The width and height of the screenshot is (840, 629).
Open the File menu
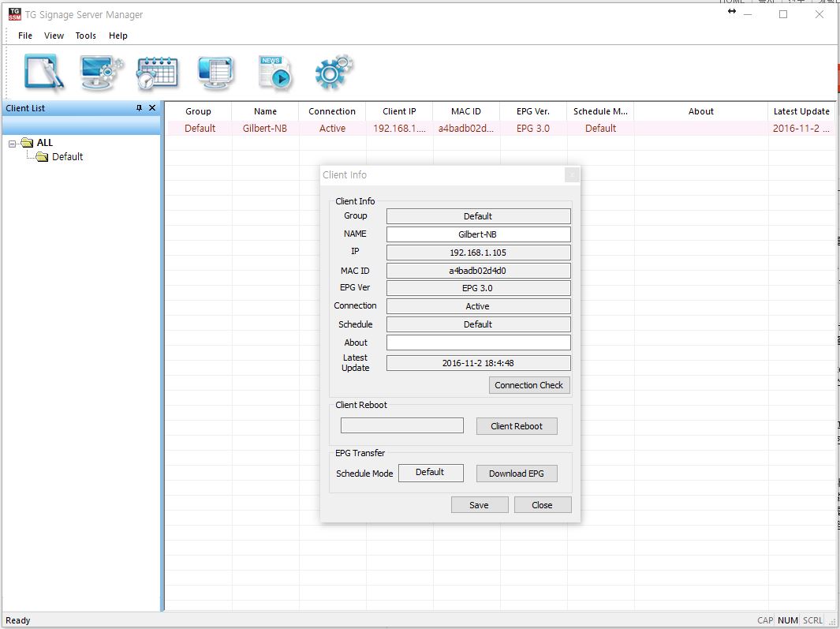(25, 36)
